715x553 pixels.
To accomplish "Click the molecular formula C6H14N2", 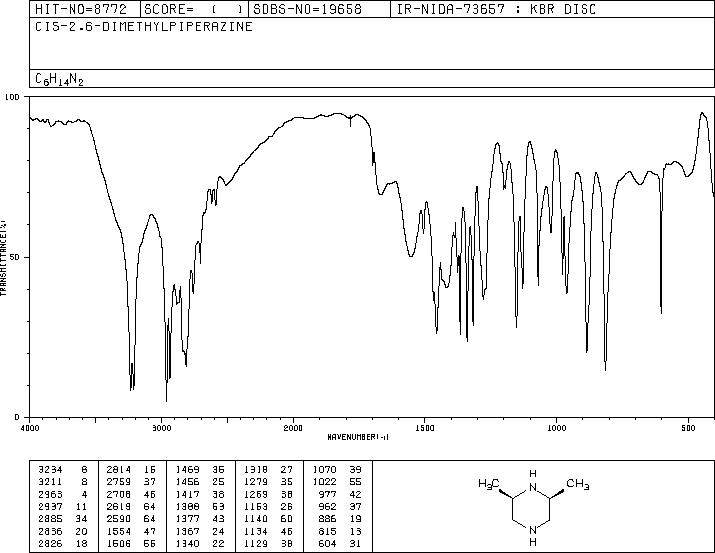I will [x=59, y=79].
